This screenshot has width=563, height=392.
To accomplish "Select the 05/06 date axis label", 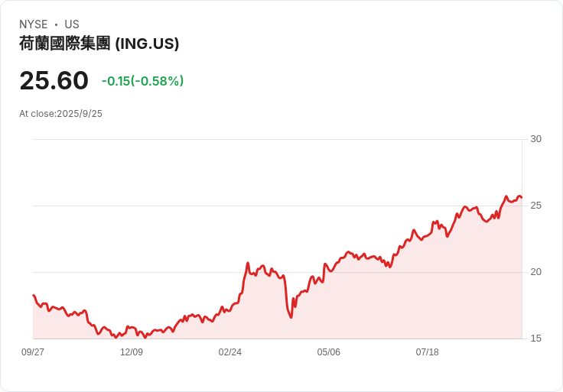I will (x=329, y=352).
